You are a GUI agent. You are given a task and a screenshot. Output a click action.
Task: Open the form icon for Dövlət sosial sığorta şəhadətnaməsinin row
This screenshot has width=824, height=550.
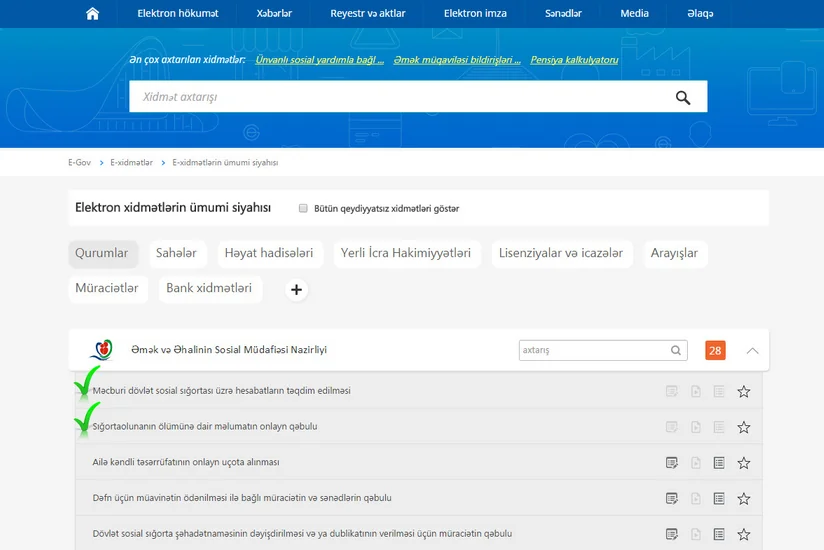click(x=672, y=534)
